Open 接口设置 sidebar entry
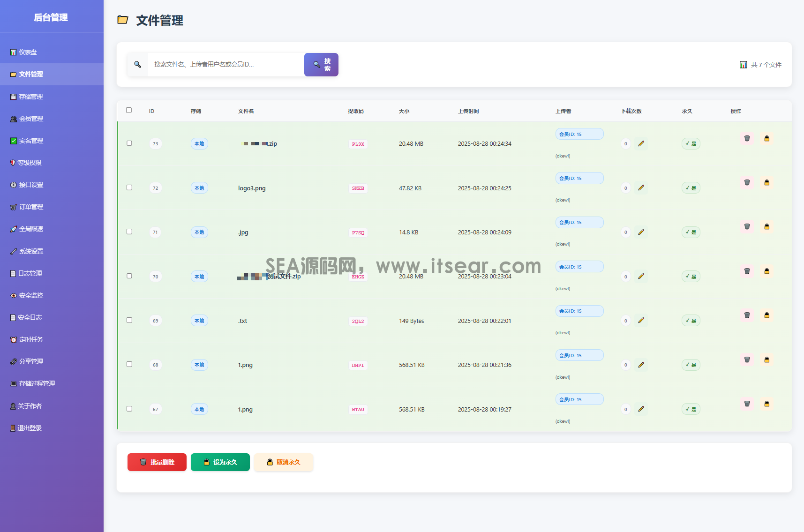Screen dimensions: 804x532 [52, 185]
